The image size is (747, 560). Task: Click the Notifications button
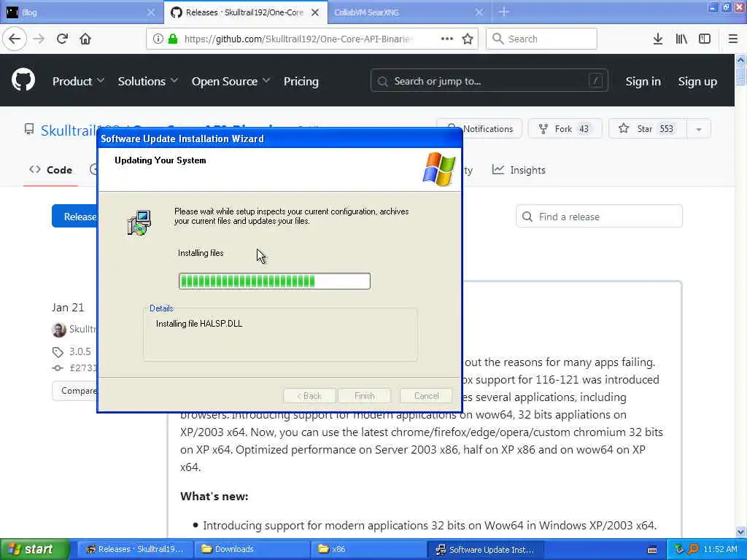coord(480,128)
